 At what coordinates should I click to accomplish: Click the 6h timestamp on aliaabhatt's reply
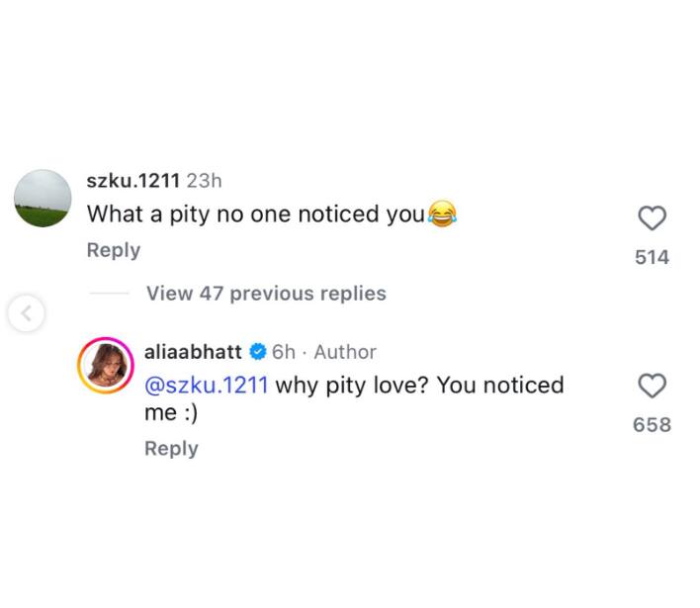284,352
